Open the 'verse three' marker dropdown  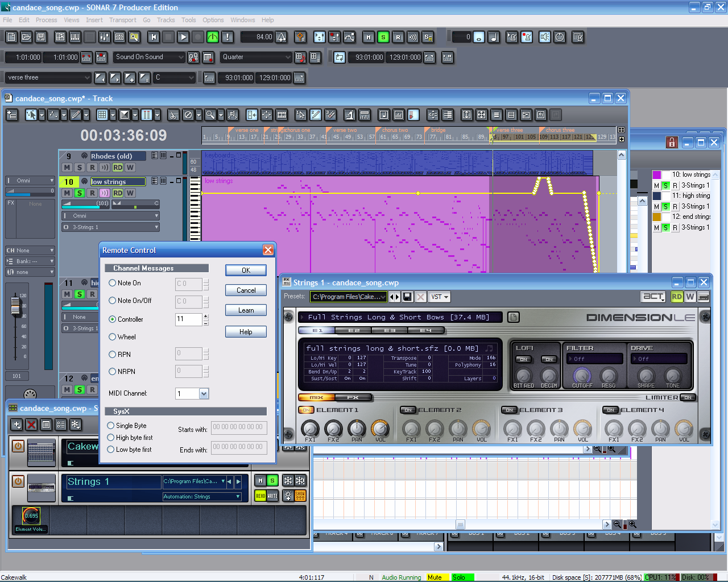(x=49, y=77)
